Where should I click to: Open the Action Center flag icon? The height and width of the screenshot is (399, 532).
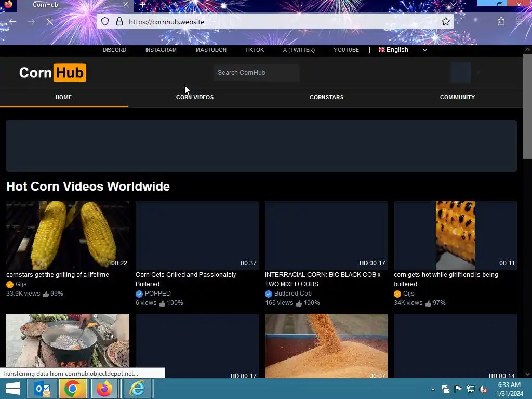pyautogui.click(x=458, y=389)
